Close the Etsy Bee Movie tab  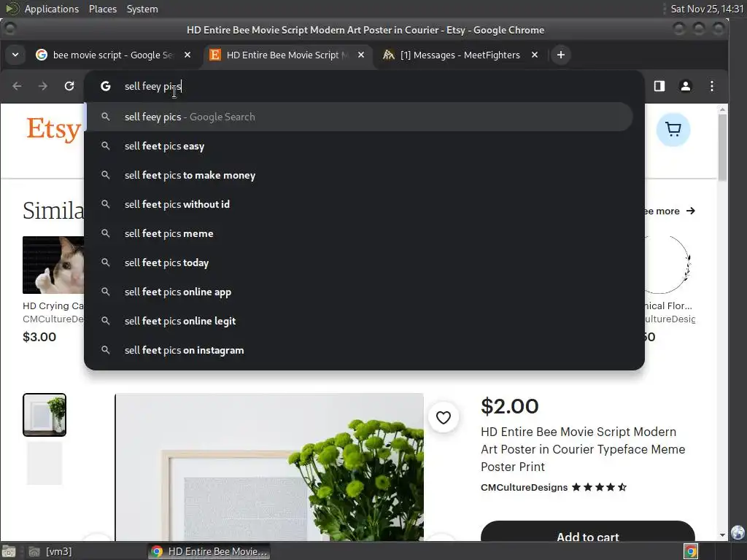point(361,55)
